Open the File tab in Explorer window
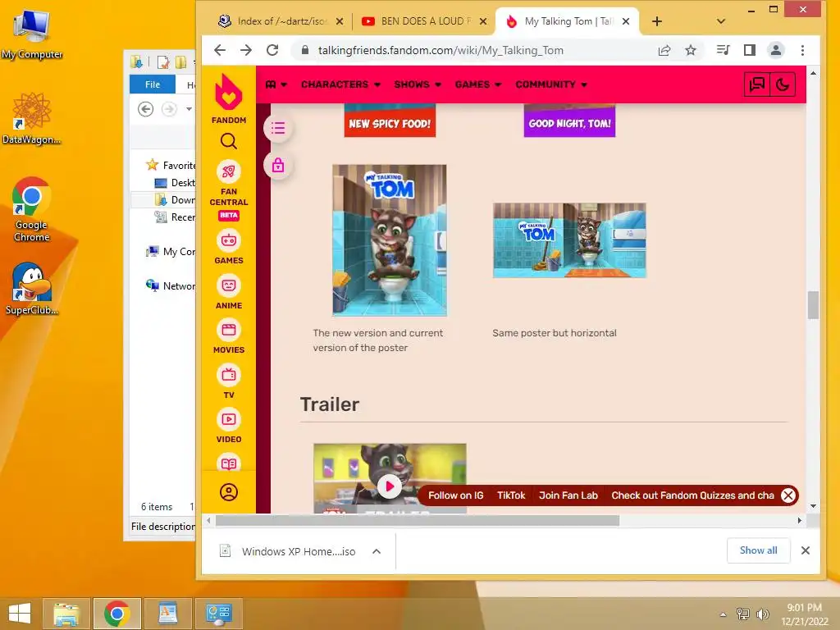 tap(153, 84)
